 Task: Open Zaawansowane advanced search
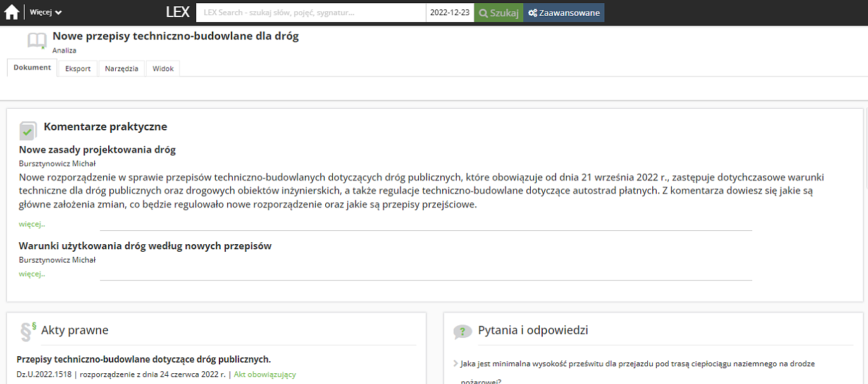pos(564,13)
